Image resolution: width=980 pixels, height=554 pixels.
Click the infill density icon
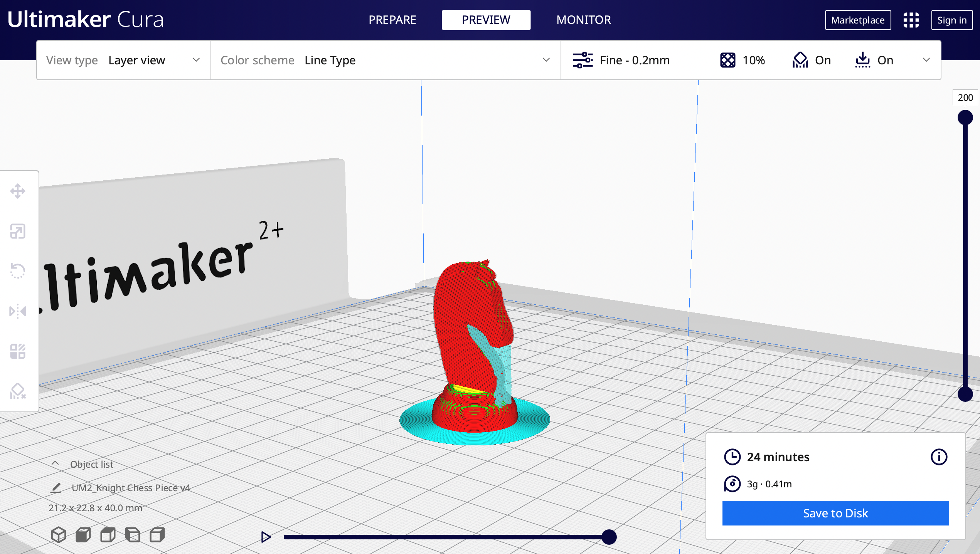coord(728,60)
